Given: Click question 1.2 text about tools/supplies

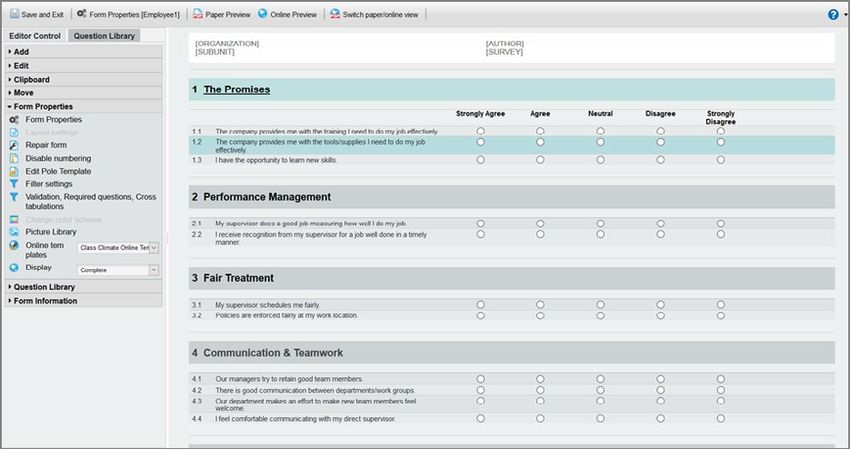Looking at the screenshot, I should point(320,146).
